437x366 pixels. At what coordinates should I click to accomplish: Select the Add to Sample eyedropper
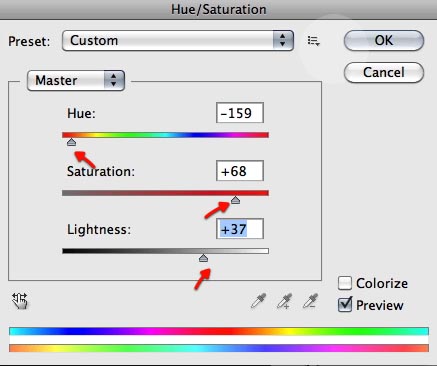tap(284, 301)
